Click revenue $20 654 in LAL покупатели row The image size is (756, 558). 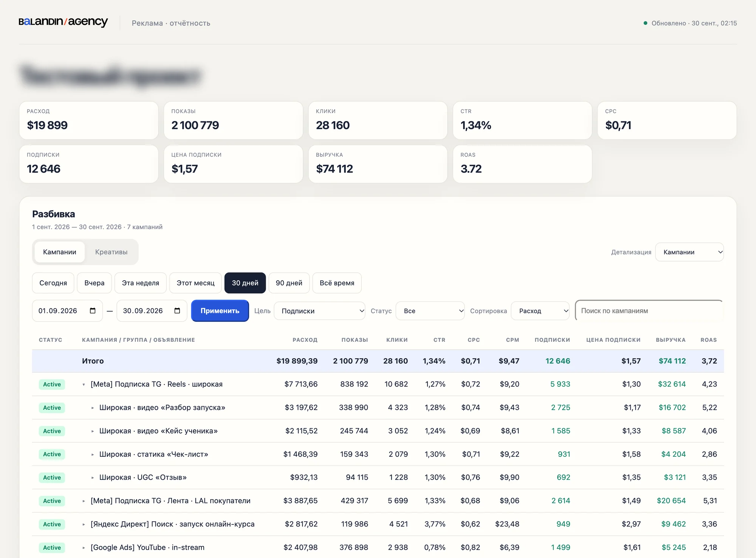(x=671, y=501)
